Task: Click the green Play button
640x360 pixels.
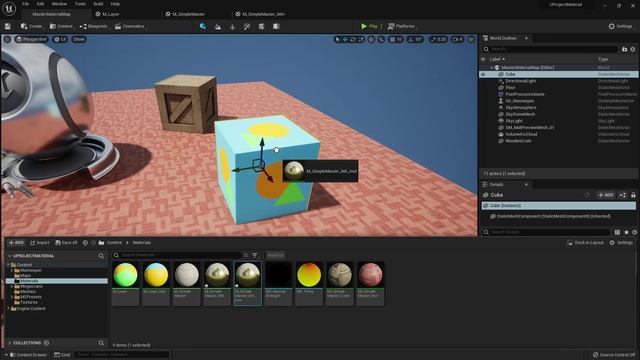Action: point(369,26)
